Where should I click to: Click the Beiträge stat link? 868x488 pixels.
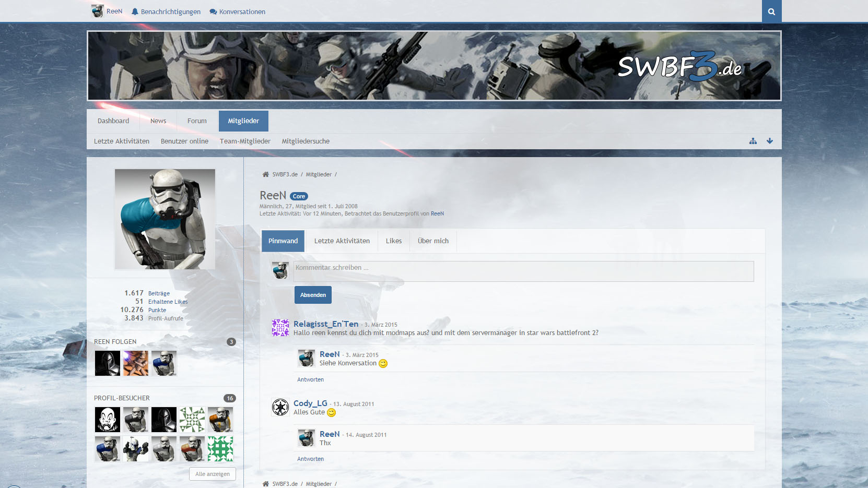(159, 293)
